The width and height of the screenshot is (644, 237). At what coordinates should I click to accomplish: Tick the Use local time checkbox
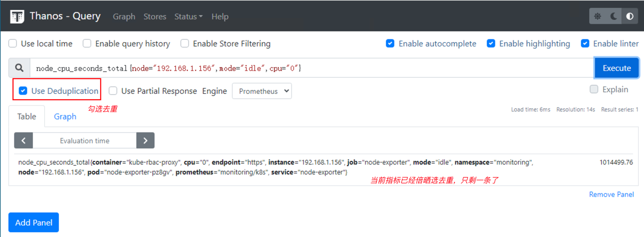[13, 43]
